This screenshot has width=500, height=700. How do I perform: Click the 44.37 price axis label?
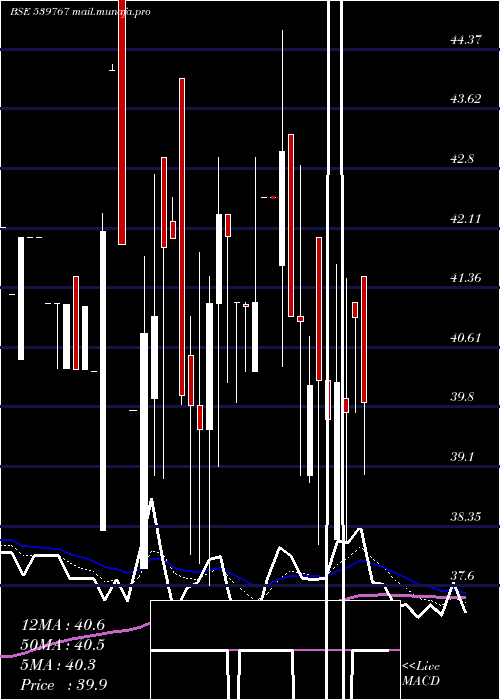tap(466, 40)
